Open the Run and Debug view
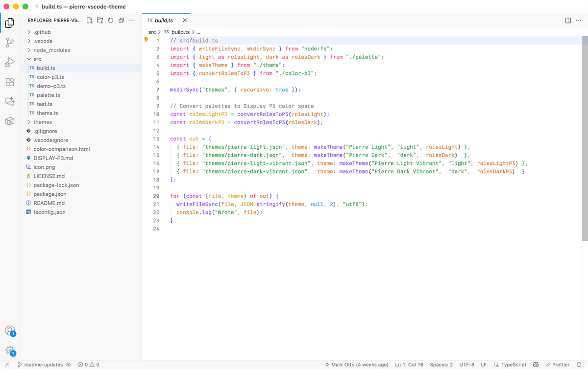 coord(10,62)
